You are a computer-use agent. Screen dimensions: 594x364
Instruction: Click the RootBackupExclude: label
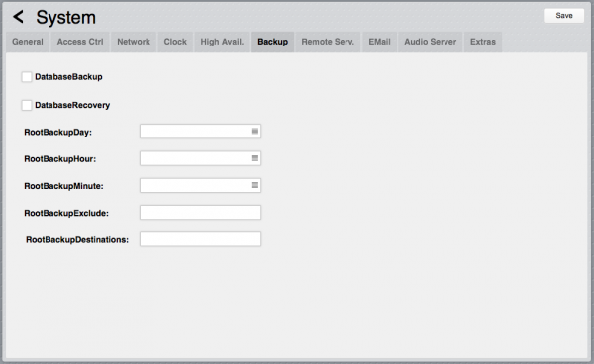pos(66,213)
